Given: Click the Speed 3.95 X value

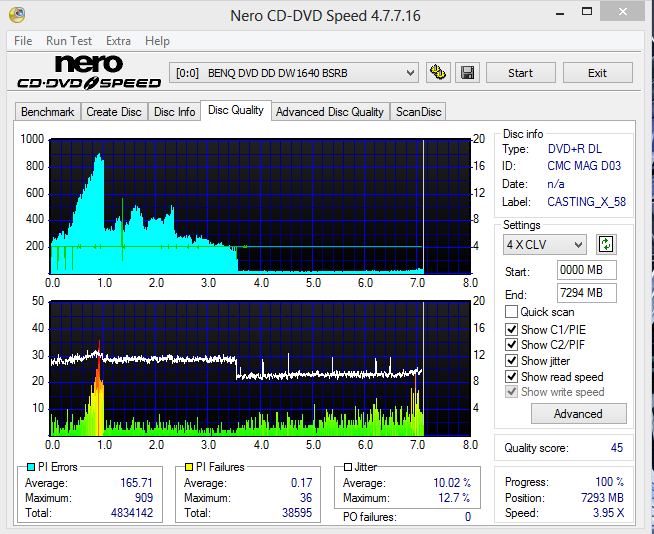Looking at the screenshot, I should pyautogui.click(x=609, y=513).
